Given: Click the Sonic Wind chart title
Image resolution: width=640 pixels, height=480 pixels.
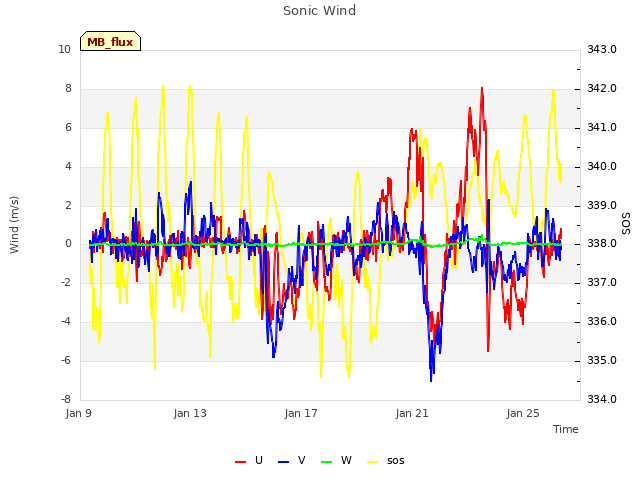Looking at the screenshot, I should 320,11.
